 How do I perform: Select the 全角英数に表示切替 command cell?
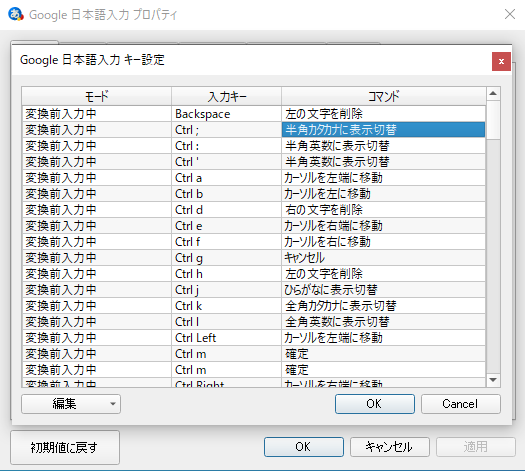(x=383, y=322)
